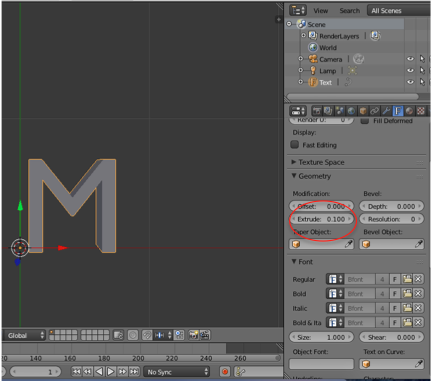The width and height of the screenshot is (431, 381).
Task: Click the Lamp data icon in outliner
Action: click(x=352, y=70)
